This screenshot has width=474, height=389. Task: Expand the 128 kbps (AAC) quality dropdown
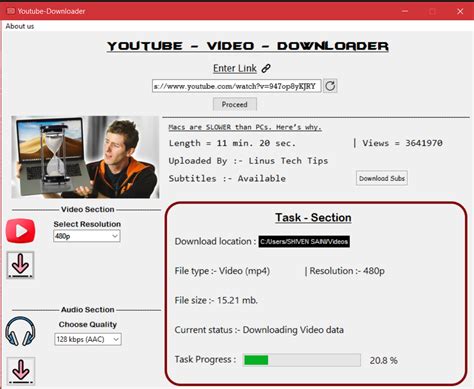pos(88,339)
